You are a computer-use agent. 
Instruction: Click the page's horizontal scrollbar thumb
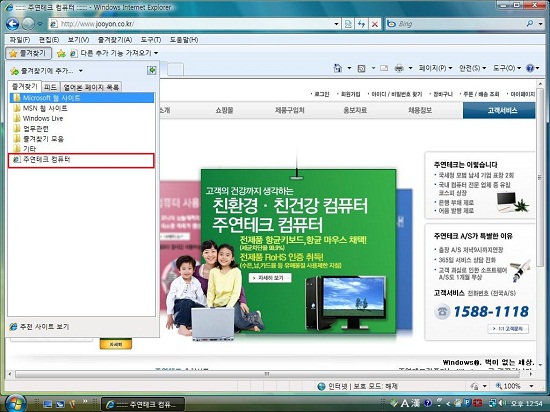267,374
